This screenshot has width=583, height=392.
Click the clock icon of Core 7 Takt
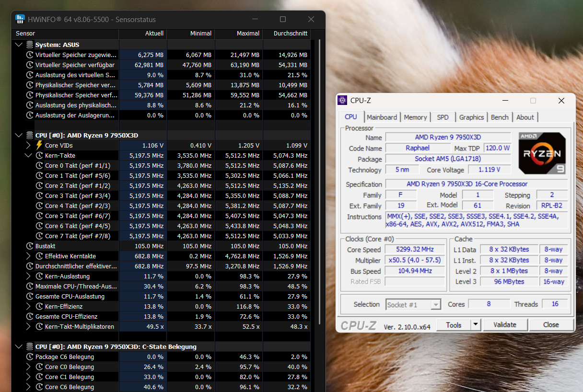[x=40, y=236]
